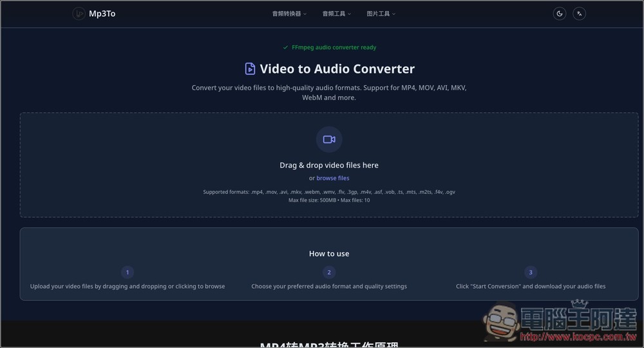Open the 音频转换器 dropdown menu
Screen dimensions: 644x348
coord(289,14)
